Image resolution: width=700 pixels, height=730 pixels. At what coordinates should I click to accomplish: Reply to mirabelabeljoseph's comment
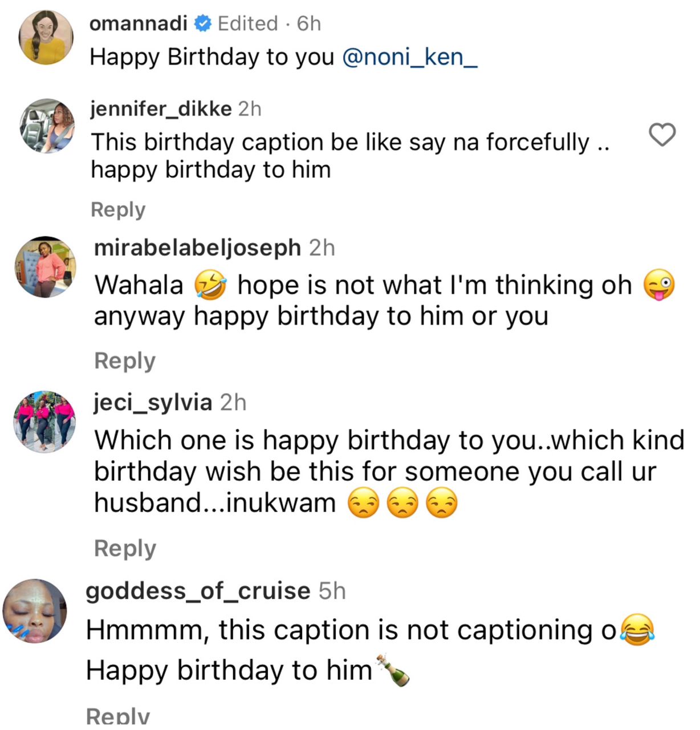coord(125,361)
